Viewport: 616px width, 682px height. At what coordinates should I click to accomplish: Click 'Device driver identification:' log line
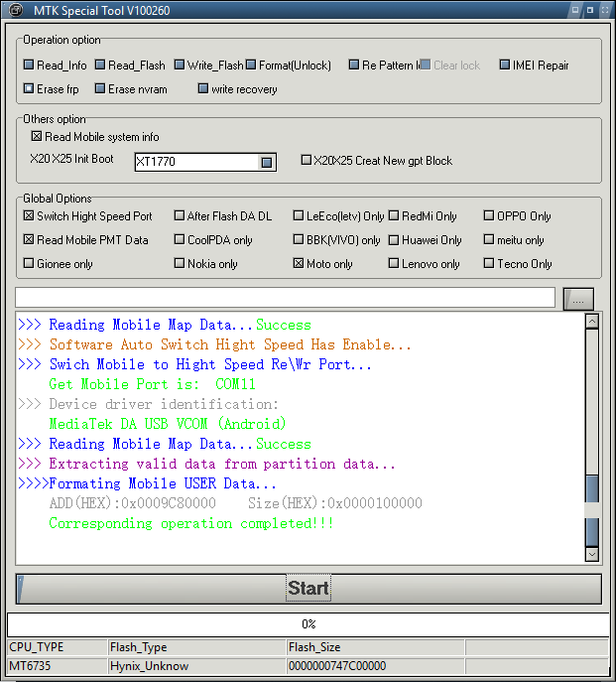(x=148, y=404)
